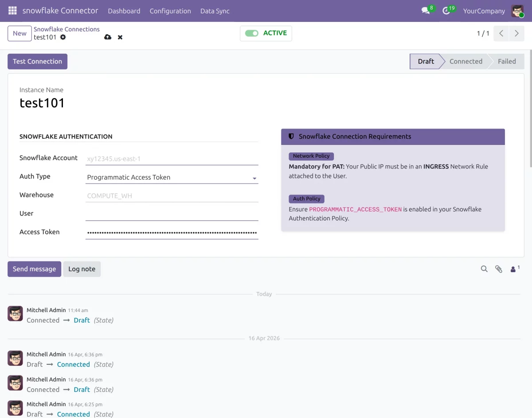Click the Warehouse input field
The image size is (532, 418).
tap(172, 196)
